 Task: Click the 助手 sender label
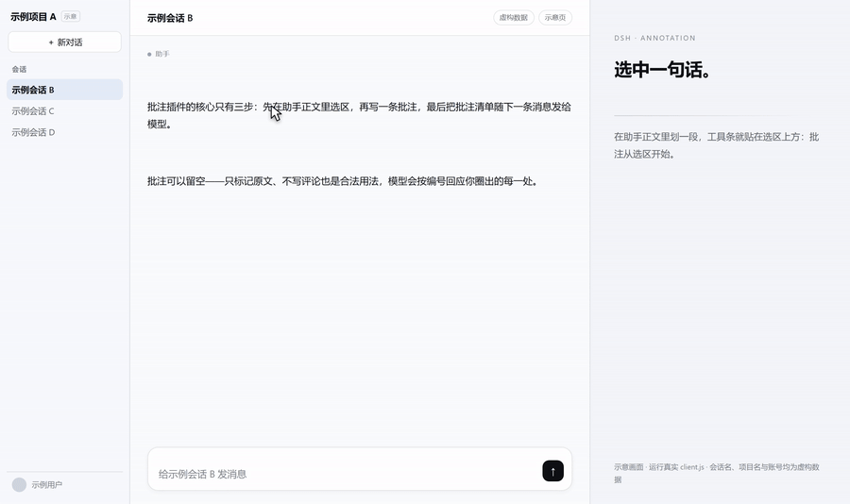click(x=162, y=54)
